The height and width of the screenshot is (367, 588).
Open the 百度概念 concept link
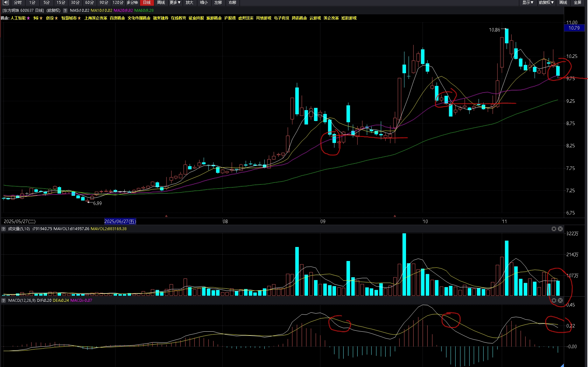[117, 18]
